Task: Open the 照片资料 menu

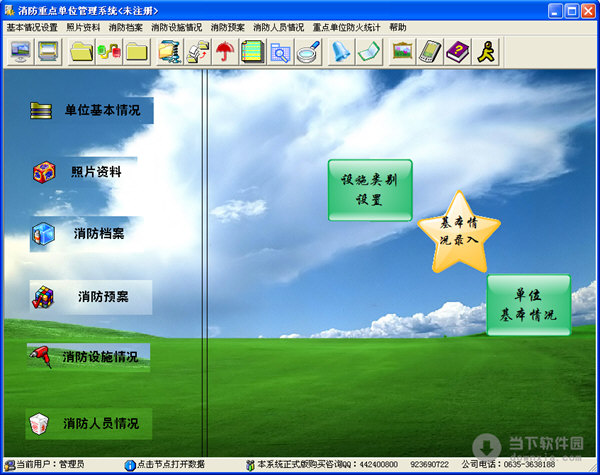Action: [x=83, y=28]
